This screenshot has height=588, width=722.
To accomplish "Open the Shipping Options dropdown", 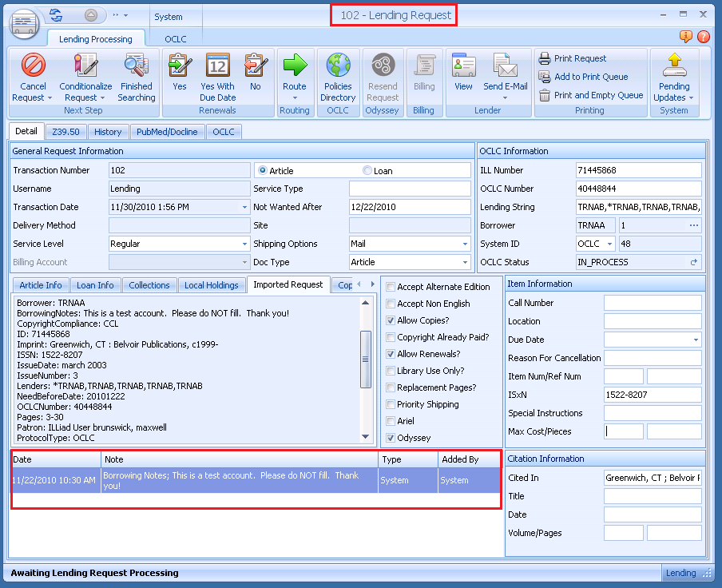I will 464,244.
